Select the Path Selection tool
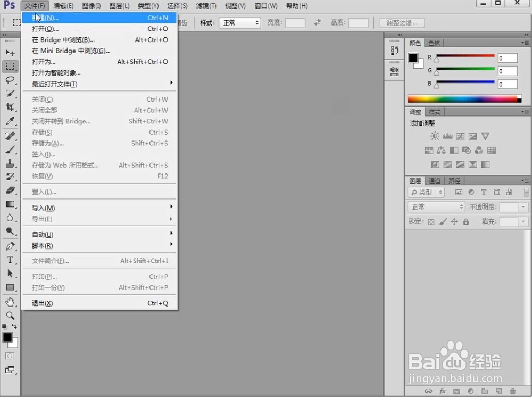 (10, 274)
